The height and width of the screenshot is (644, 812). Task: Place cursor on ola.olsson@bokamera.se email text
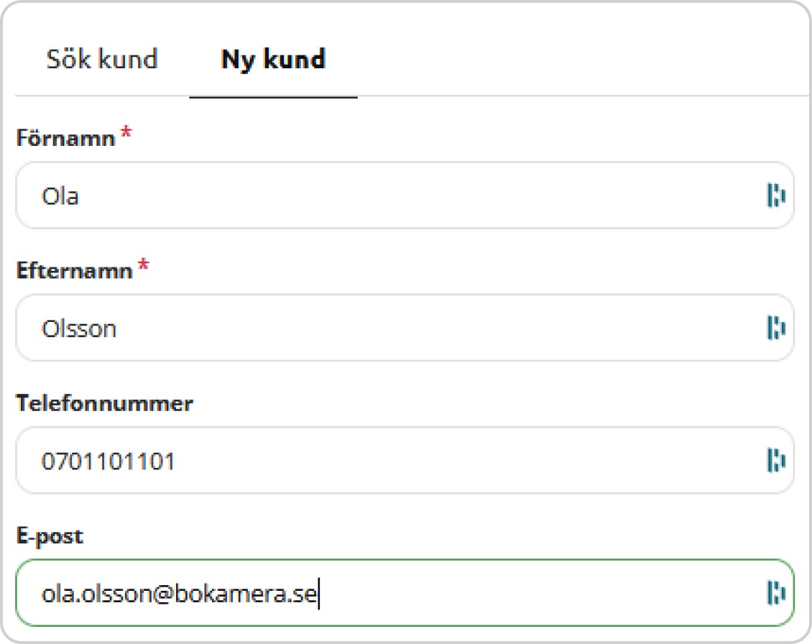(179, 594)
